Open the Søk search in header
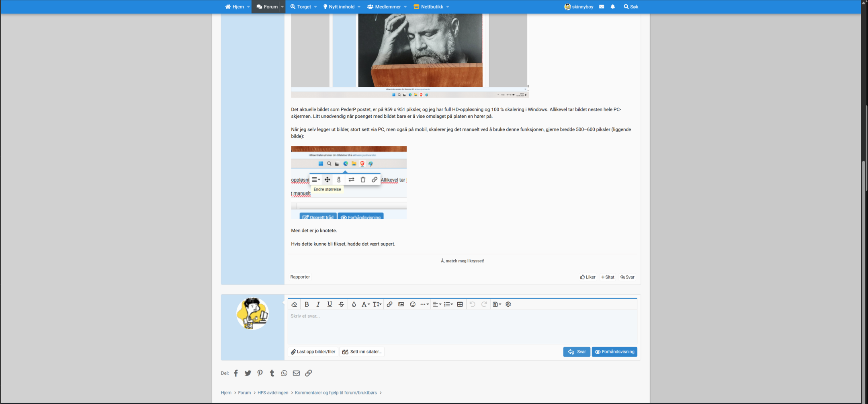The width and height of the screenshot is (868, 404). pos(631,7)
